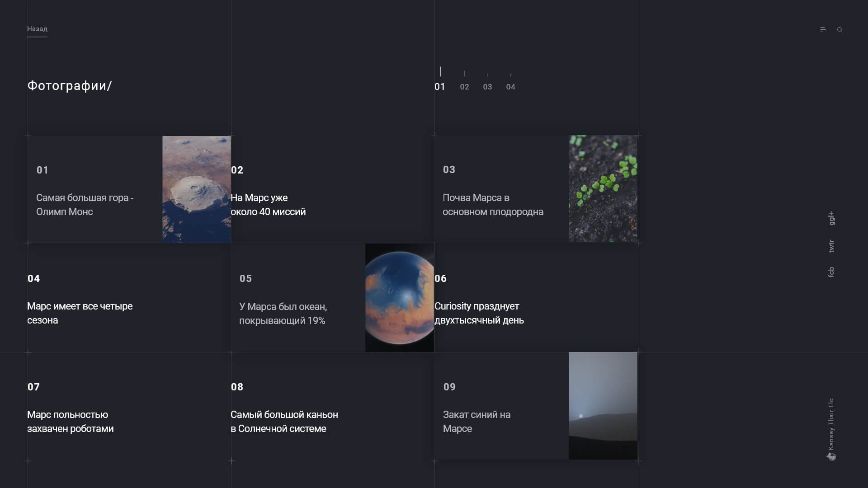868x488 pixels.
Task: Switch to page 02 in pagination
Action: [x=464, y=87]
